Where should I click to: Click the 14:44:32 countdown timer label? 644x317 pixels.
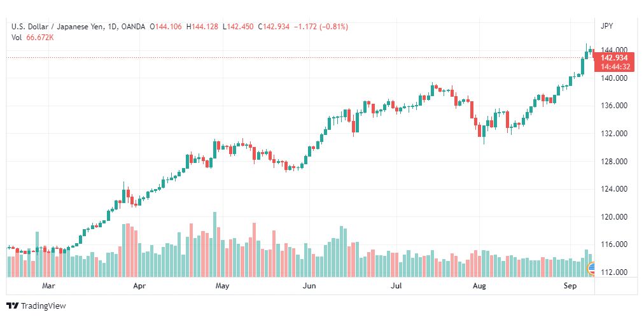[614, 66]
